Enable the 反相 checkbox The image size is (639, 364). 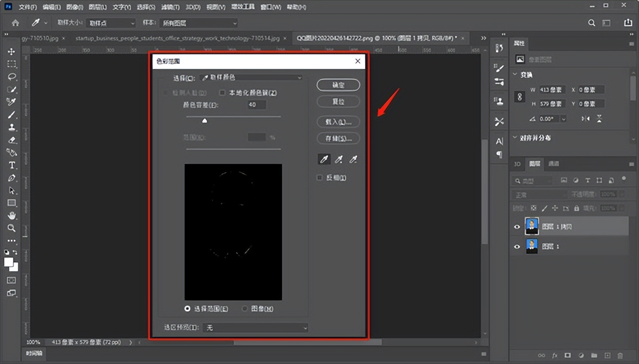[319, 177]
